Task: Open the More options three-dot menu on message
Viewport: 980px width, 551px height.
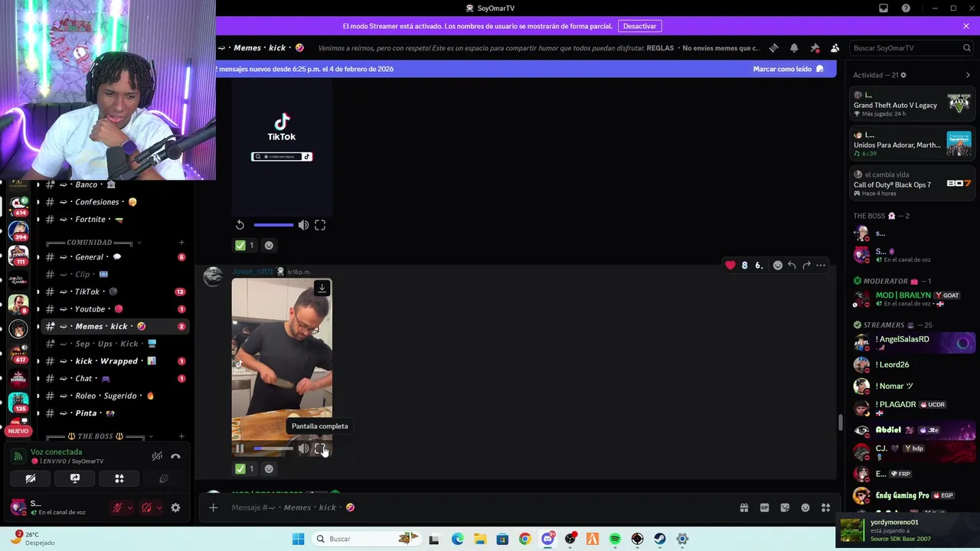Action: pos(821,266)
